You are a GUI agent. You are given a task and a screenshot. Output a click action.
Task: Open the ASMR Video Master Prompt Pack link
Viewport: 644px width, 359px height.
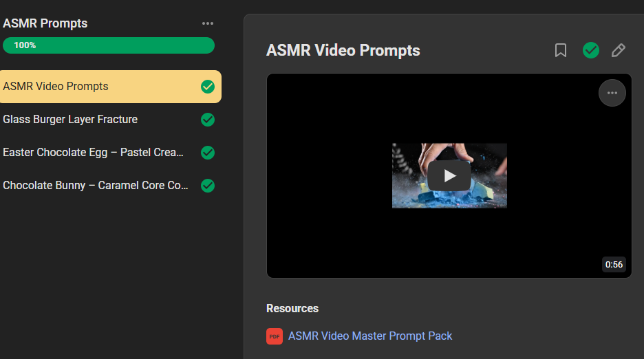370,336
